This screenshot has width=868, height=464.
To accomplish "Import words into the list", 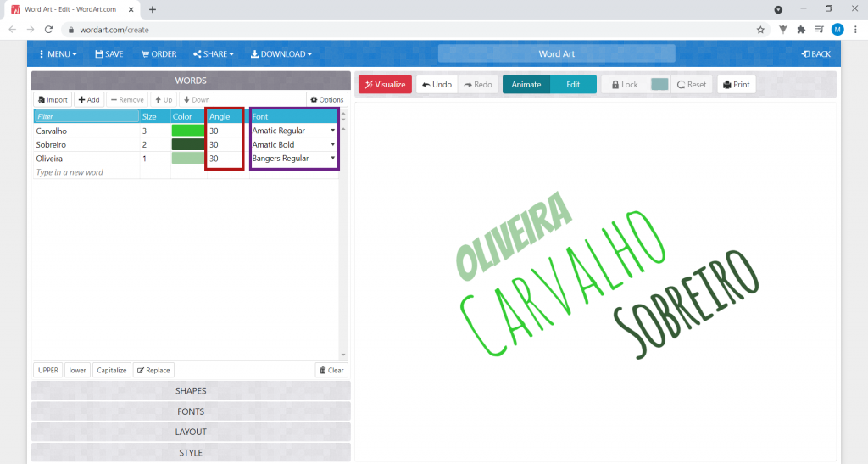I will [x=53, y=99].
